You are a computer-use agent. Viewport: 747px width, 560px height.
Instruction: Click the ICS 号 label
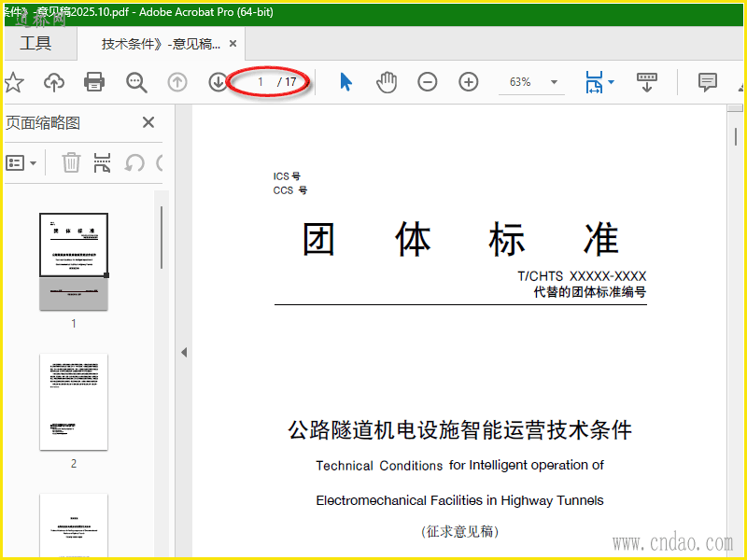coord(287,176)
